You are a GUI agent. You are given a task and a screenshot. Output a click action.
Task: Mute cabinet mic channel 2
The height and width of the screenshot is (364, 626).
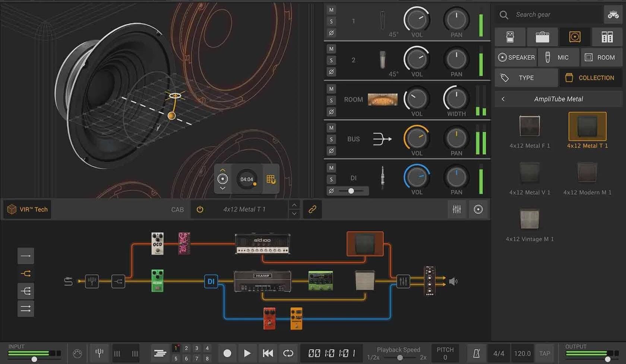[331, 49]
